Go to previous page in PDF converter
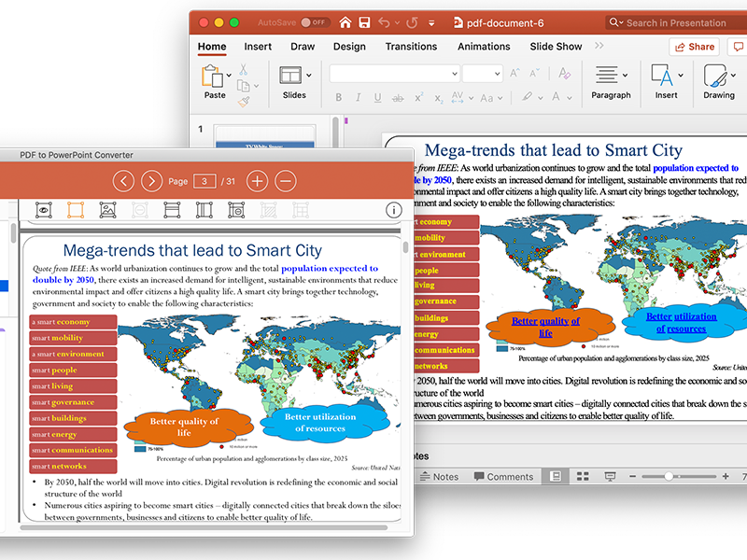The height and width of the screenshot is (560, 747). [123, 181]
